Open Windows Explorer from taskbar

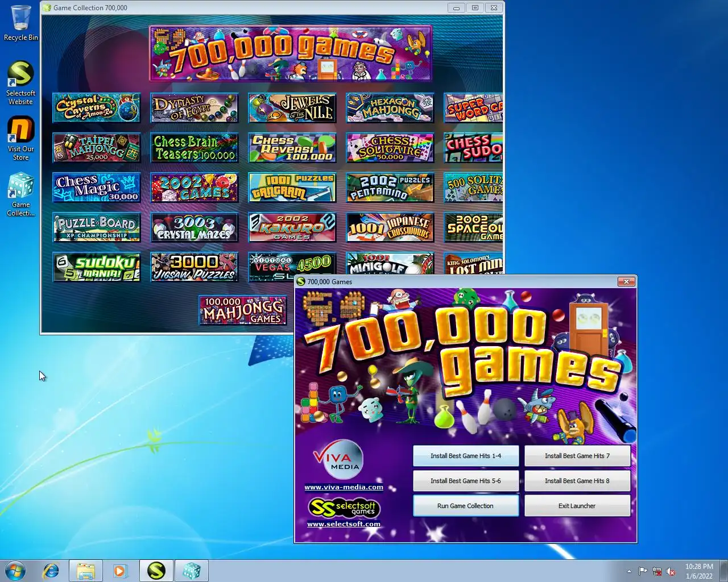click(x=86, y=571)
